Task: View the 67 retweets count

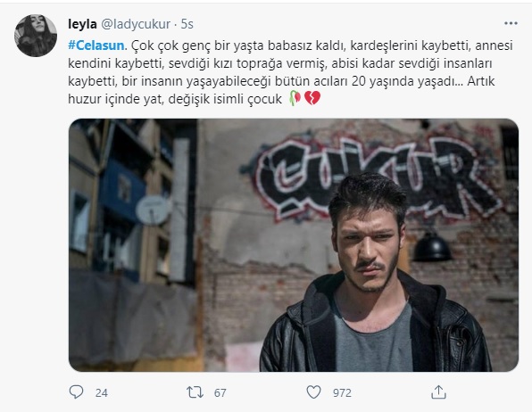Action: (x=220, y=392)
